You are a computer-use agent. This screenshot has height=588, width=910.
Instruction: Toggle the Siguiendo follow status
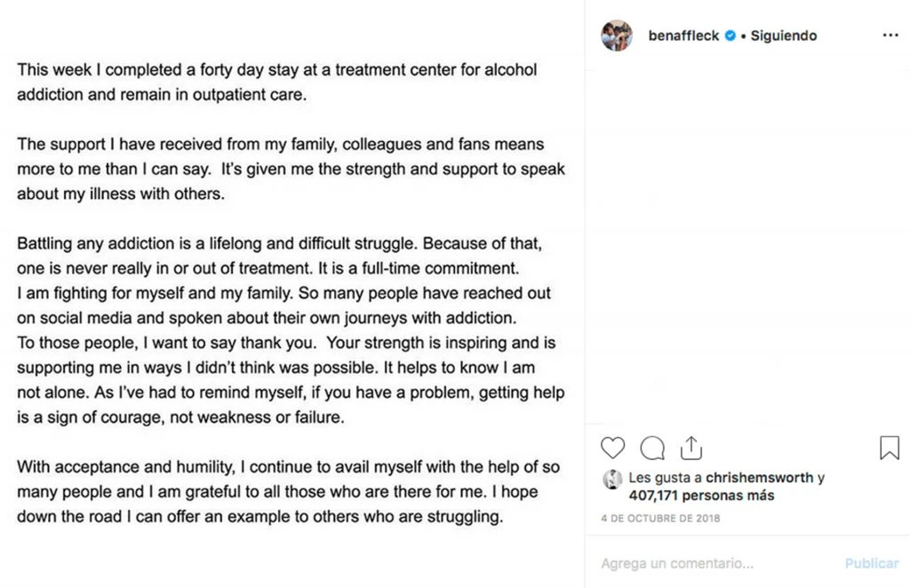tap(784, 36)
